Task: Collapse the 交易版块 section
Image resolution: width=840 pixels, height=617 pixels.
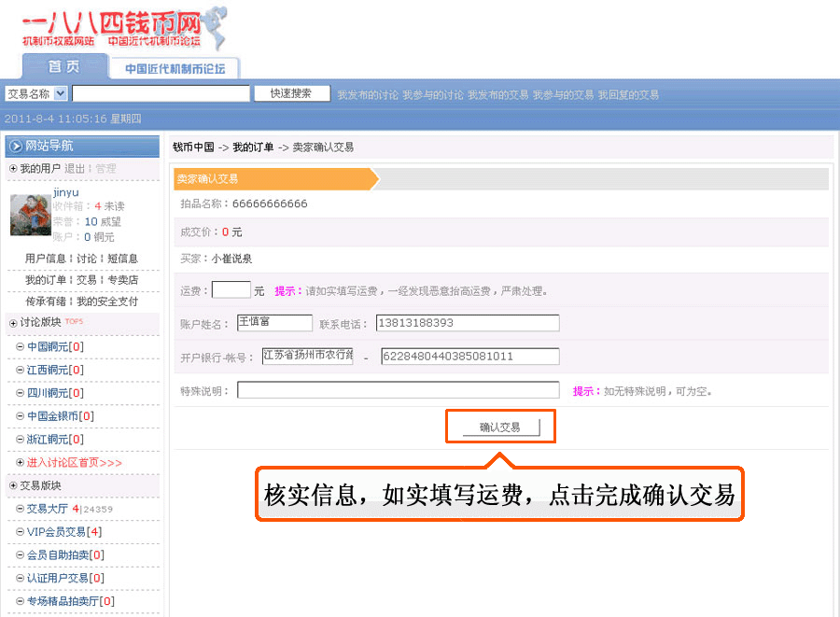Action: [13, 486]
